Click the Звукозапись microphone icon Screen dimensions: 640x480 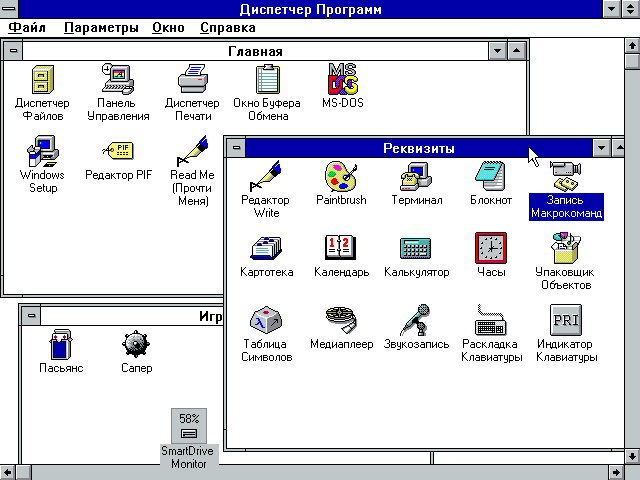416,320
